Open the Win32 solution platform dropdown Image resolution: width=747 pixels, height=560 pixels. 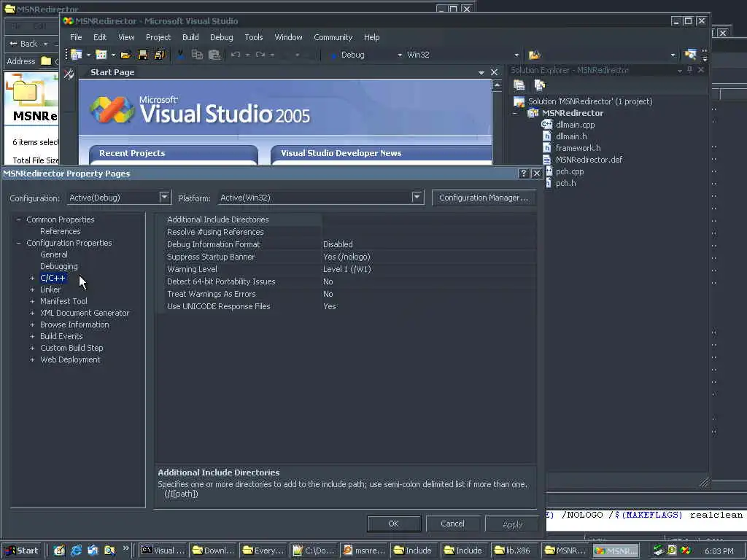pyautogui.click(x=516, y=55)
